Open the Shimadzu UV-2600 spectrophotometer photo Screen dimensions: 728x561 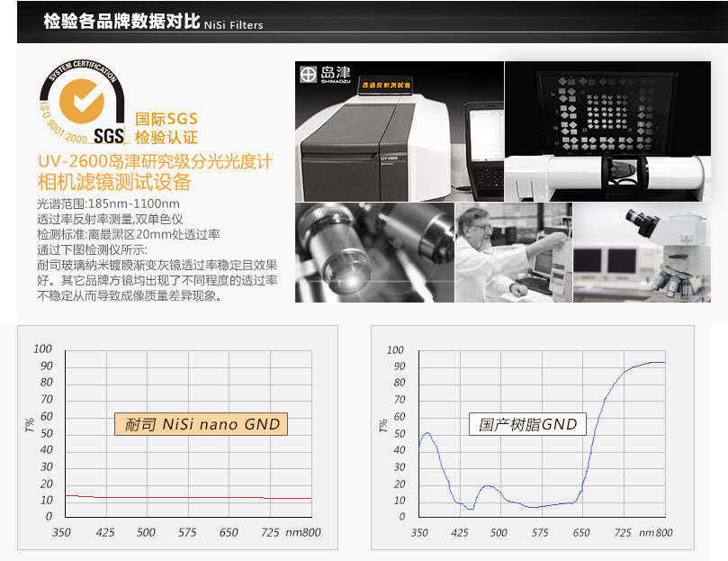pos(400,131)
